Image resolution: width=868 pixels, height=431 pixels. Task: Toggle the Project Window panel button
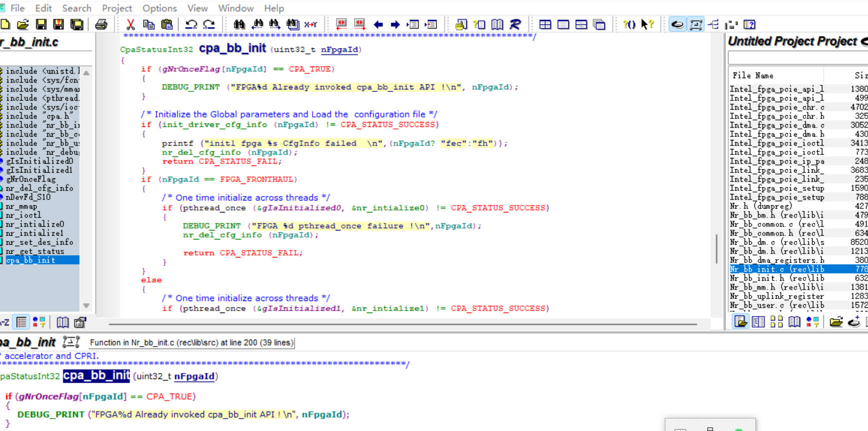click(x=677, y=24)
